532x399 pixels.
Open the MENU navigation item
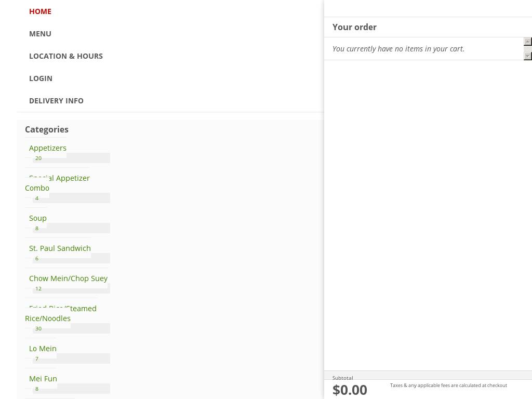pyautogui.click(x=40, y=34)
